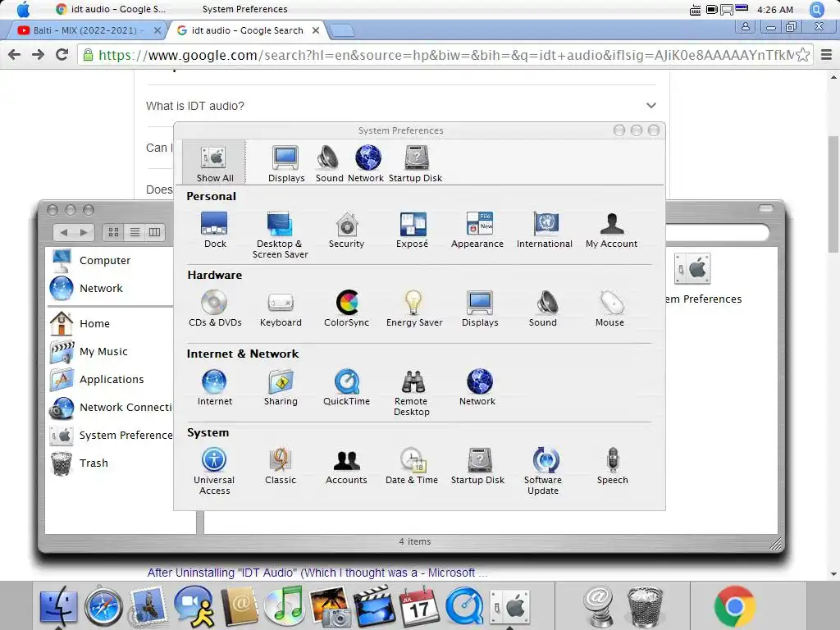Open Displays in the Hardware section
840x630 pixels.
coord(480,308)
